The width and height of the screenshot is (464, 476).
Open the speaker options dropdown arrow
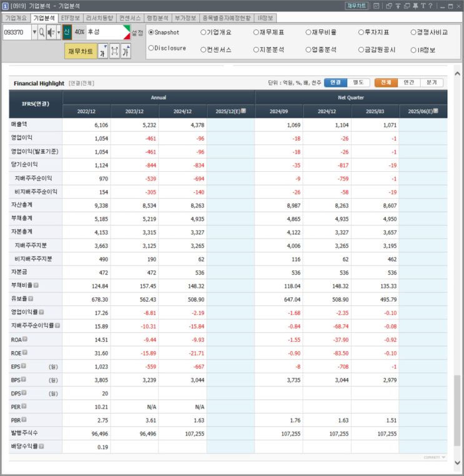click(x=59, y=32)
